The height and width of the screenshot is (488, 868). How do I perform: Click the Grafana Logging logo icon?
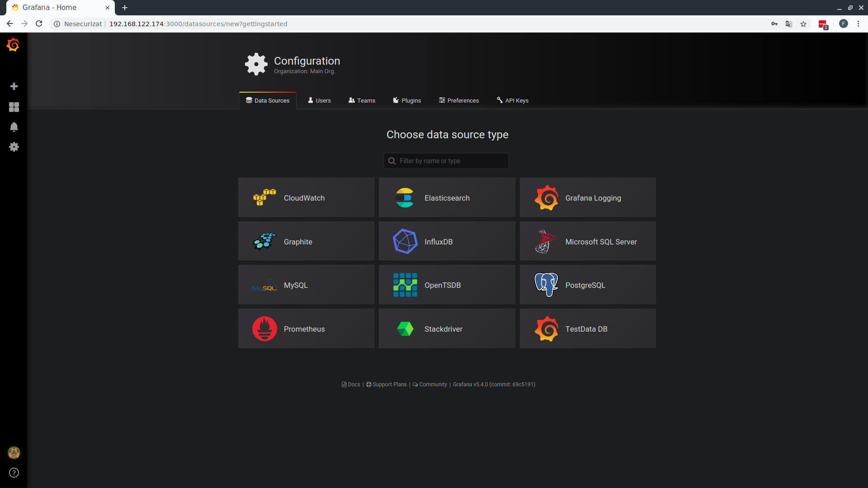click(x=546, y=197)
